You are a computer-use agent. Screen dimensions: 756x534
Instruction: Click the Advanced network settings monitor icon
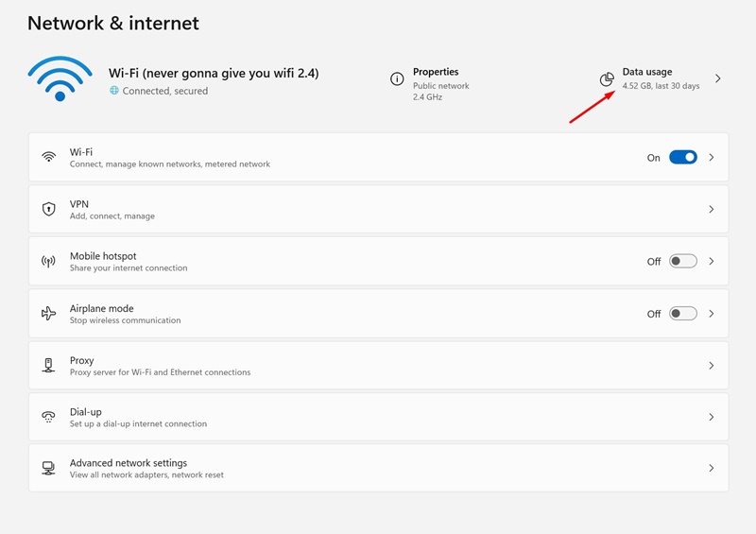coord(48,468)
